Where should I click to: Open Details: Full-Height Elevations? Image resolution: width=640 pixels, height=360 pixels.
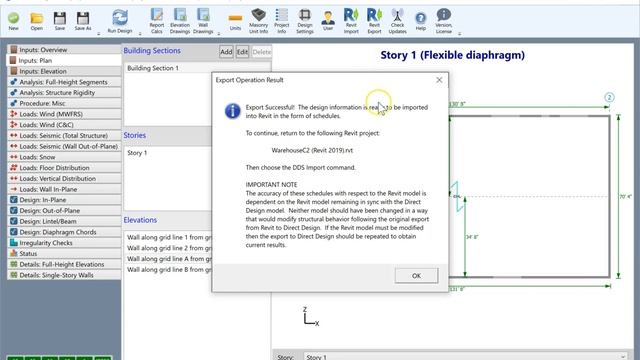click(64, 264)
